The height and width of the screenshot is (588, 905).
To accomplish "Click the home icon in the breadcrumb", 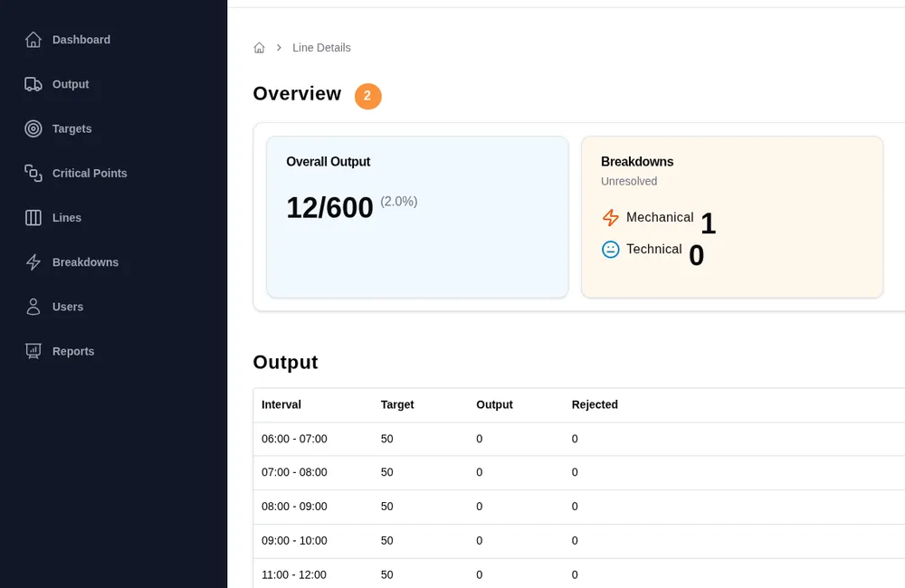I will click(x=259, y=47).
